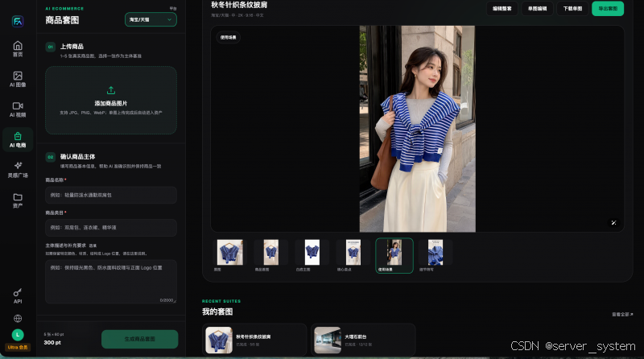644x359 pixels.
Task: Click the 我的套图 heading
Action: (217, 312)
